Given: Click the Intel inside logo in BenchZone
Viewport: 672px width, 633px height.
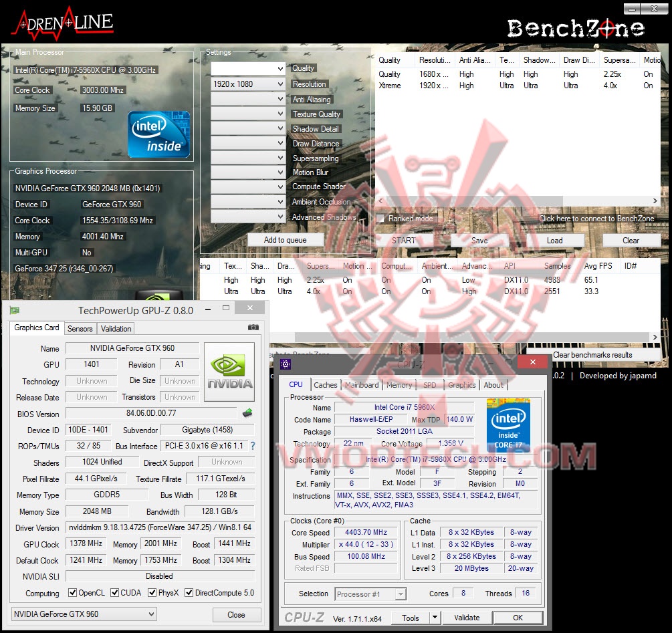Looking at the screenshot, I should pos(158,134).
